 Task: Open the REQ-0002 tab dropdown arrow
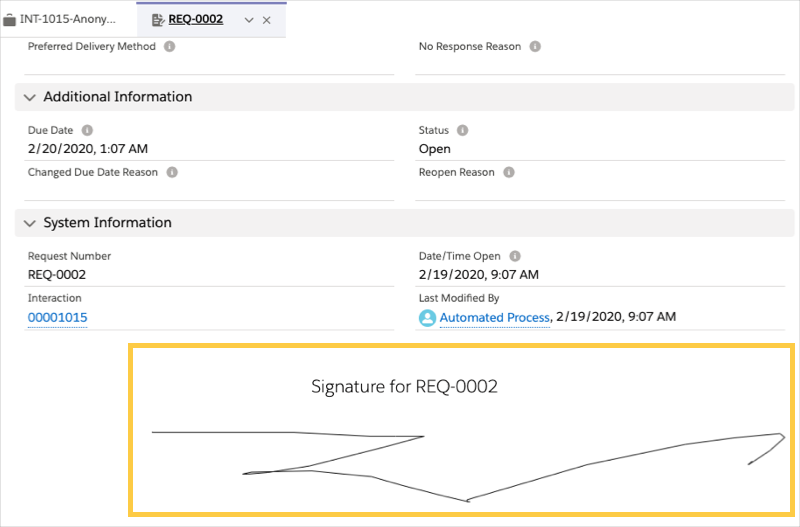coord(249,20)
